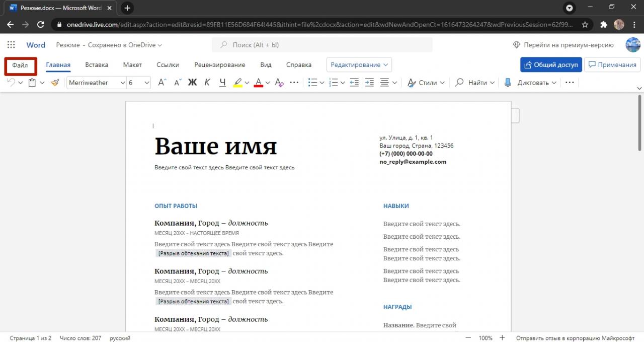The width and height of the screenshot is (644, 342).
Task: Toggle italic formatting (К)
Action: [207, 83]
